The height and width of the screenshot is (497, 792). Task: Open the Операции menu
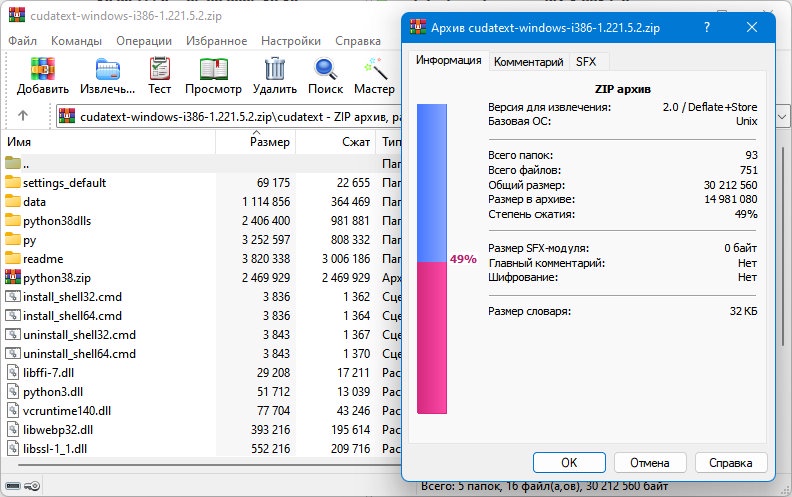coord(144,41)
